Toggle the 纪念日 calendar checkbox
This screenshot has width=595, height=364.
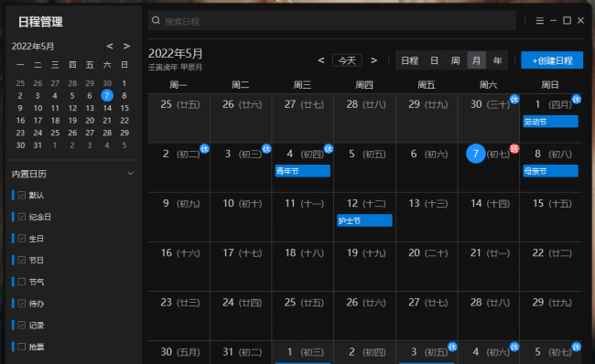click(x=22, y=217)
